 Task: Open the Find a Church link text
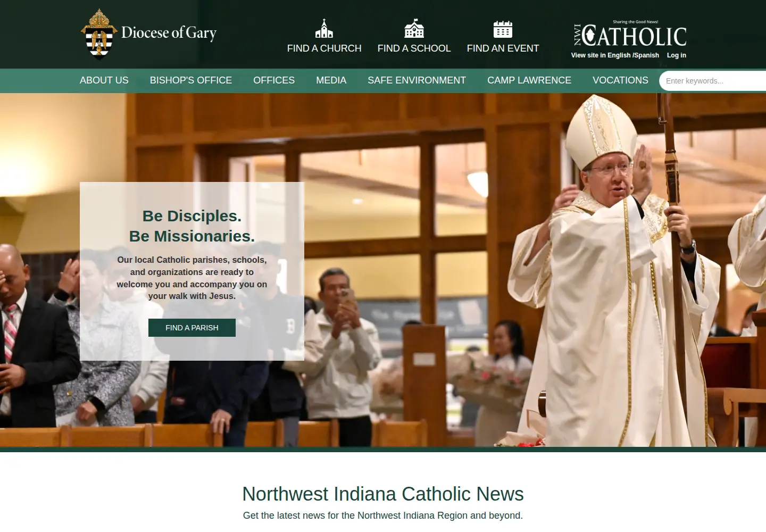[x=324, y=48]
